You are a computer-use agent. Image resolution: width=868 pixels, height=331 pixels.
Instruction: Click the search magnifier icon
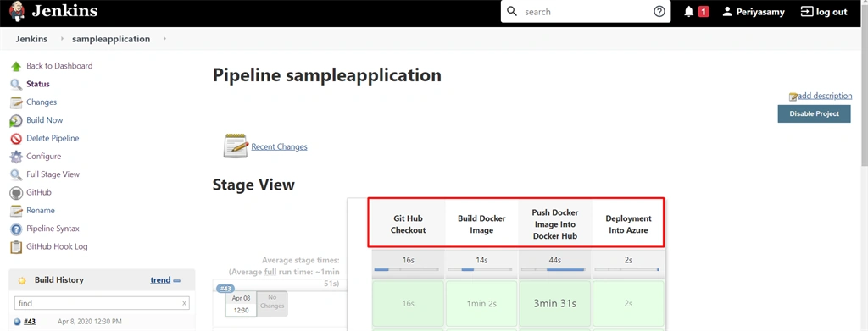pyautogui.click(x=512, y=12)
